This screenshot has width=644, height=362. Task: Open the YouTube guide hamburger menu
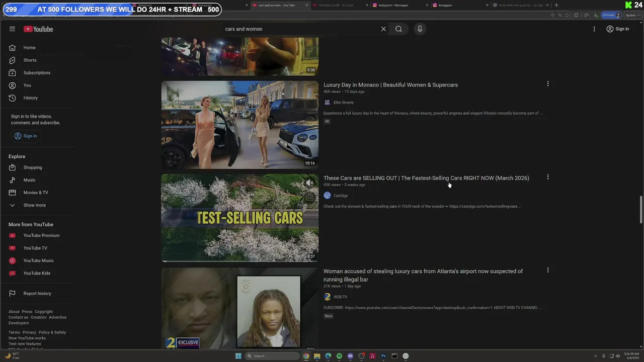pos(12,29)
